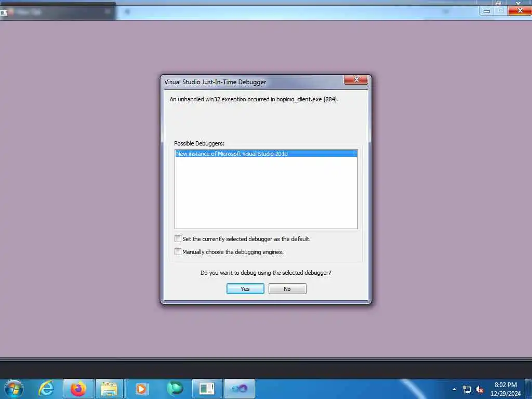The height and width of the screenshot is (399, 532).
Task: Check 'Manually choose the debugging engines'
Action: tap(178, 252)
